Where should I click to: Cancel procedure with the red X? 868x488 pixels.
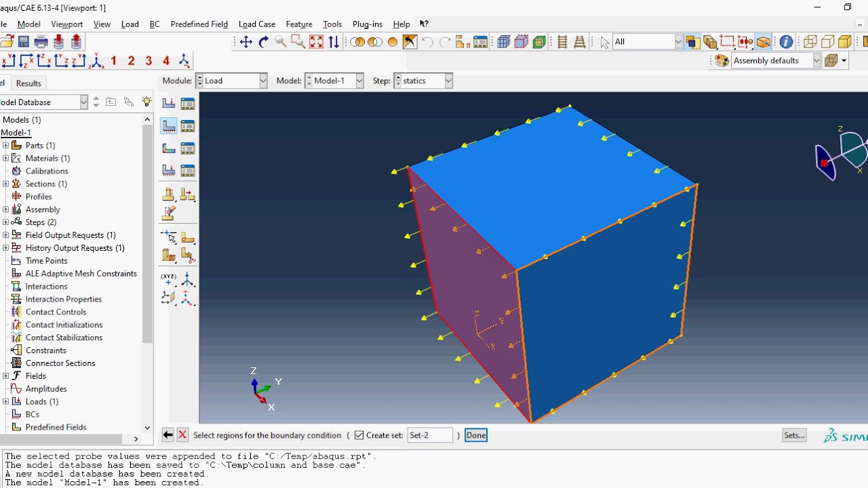182,435
